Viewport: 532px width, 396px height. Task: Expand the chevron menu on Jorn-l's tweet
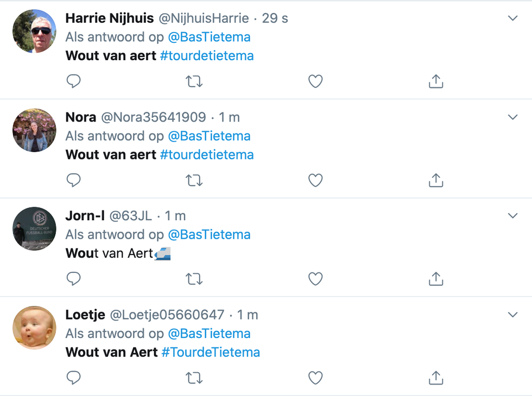pyautogui.click(x=512, y=216)
